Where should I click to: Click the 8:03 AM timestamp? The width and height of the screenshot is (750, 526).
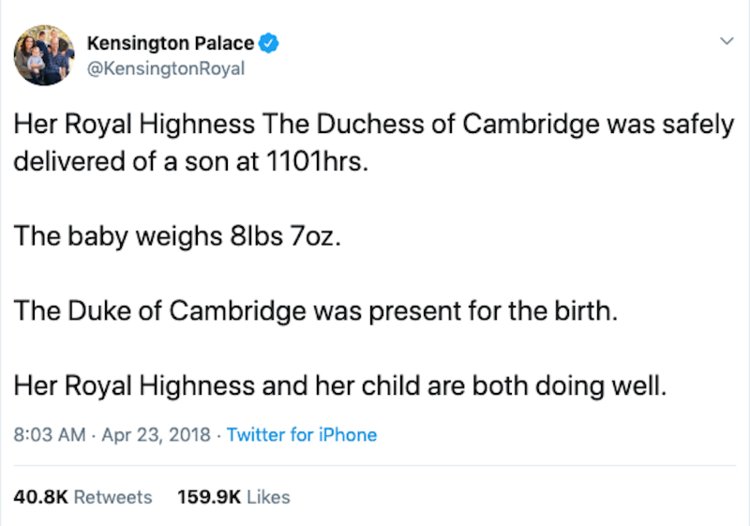pos(48,435)
